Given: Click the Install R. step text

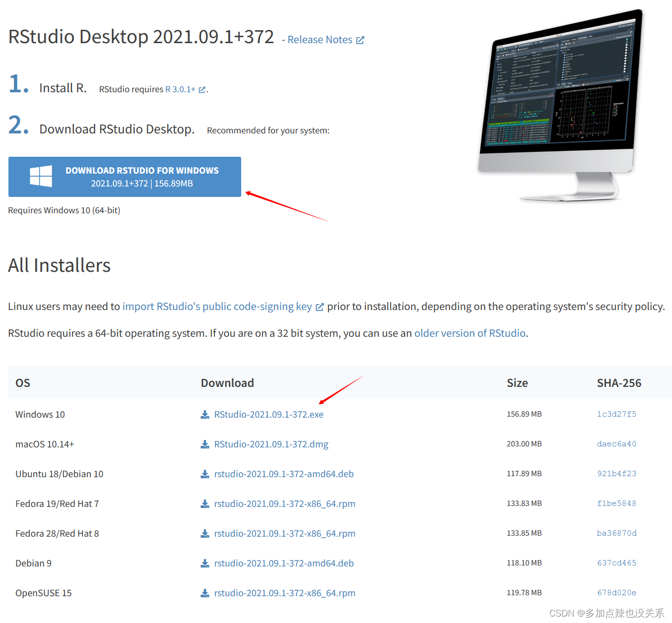Looking at the screenshot, I should tap(63, 88).
